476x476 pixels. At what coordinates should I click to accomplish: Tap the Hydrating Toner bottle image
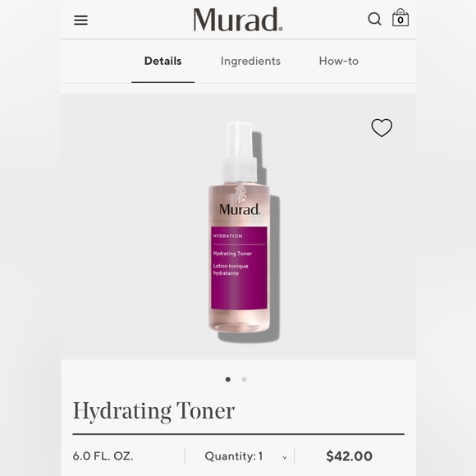[x=240, y=227]
